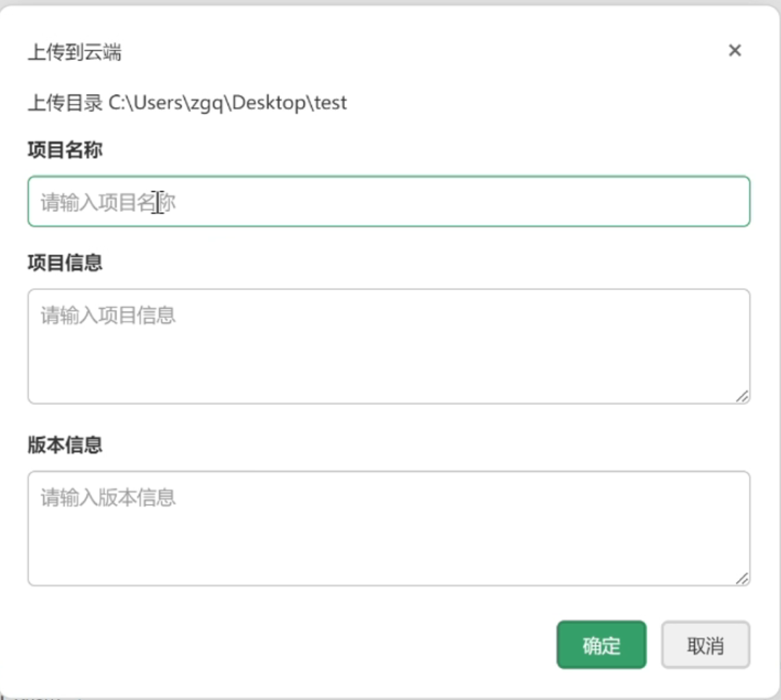The height and width of the screenshot is (700, 781).
Task: Cancel the upload with 取消 button
Action: 705,645
